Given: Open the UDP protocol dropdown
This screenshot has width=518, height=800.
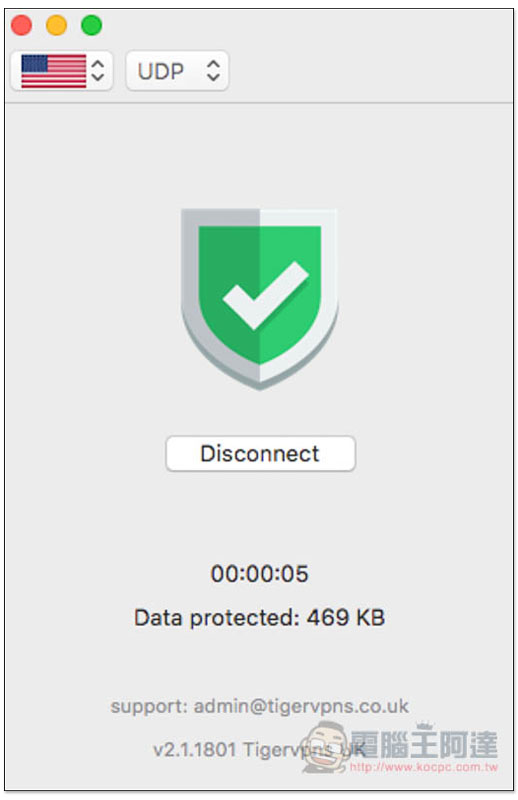Looking at the screenshot, I should pos(177,71).
